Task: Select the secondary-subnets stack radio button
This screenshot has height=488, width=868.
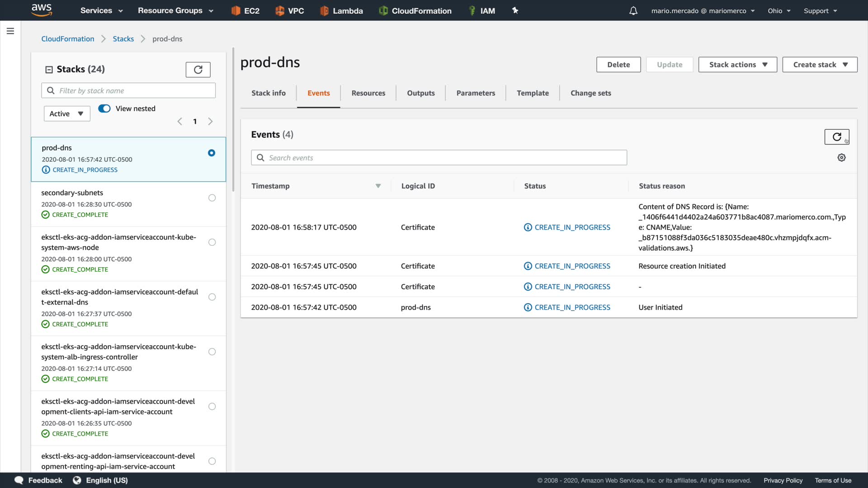Action: click(x=212, y=198)
